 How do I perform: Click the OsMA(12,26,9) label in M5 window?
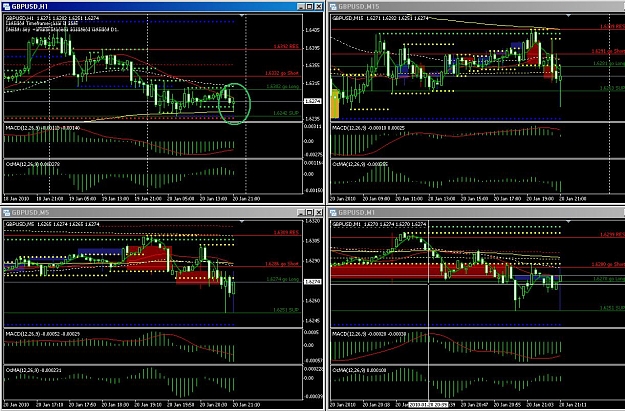[22, 370]
